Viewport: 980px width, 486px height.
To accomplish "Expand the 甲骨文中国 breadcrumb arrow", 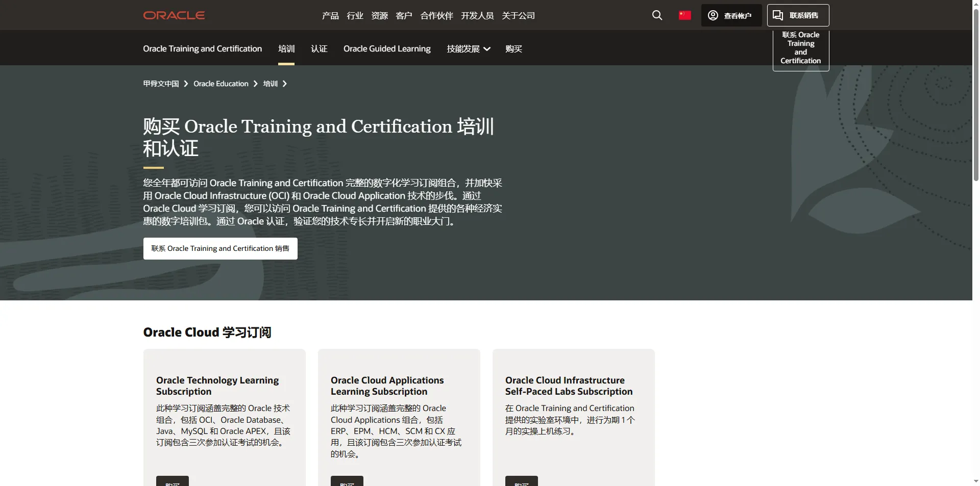I will [x=185, y=84].
